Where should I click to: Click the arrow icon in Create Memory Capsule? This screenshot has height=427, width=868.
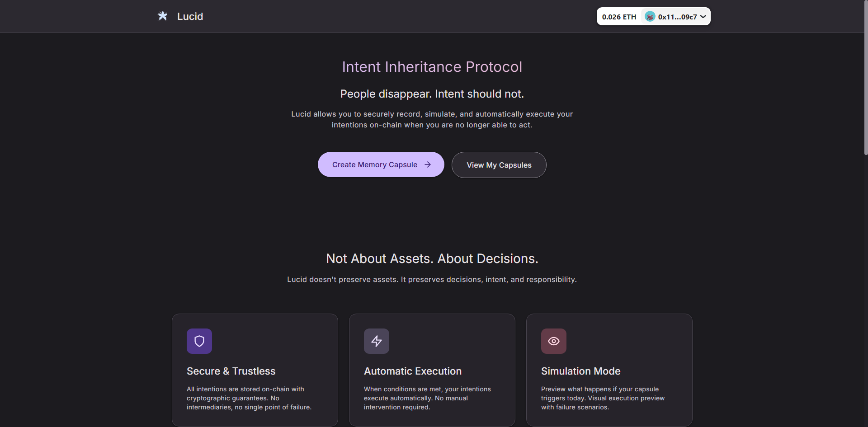pos(428,164)
